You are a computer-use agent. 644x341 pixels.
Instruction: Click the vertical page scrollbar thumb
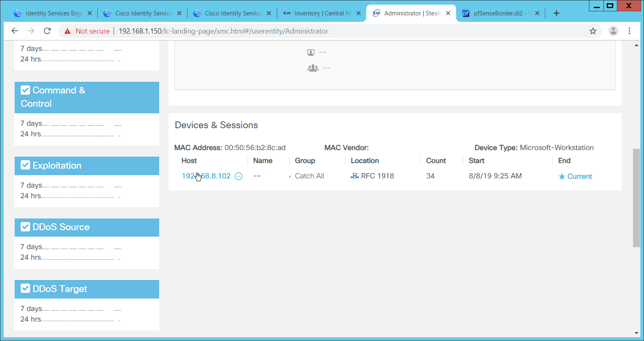click(636, 197)
